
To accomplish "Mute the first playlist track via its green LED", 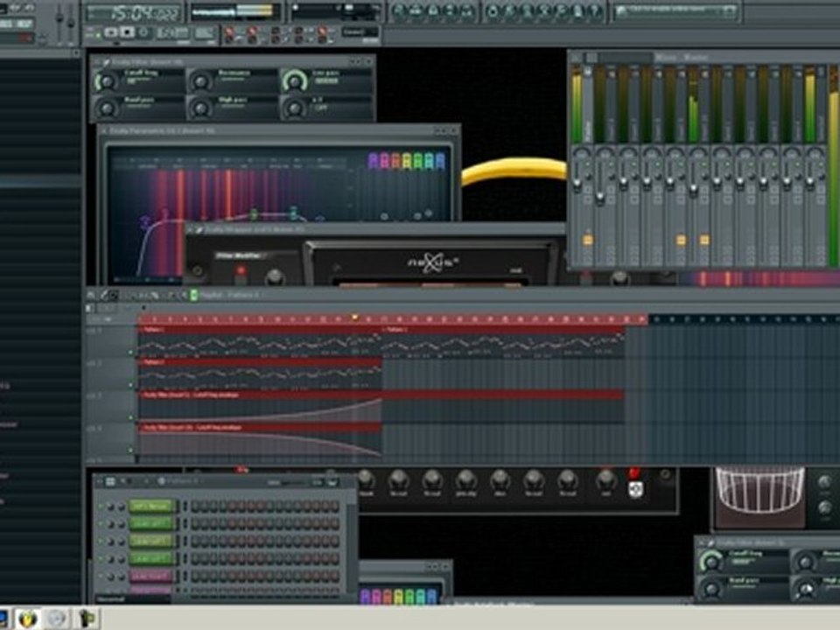I will click(130, 352).
